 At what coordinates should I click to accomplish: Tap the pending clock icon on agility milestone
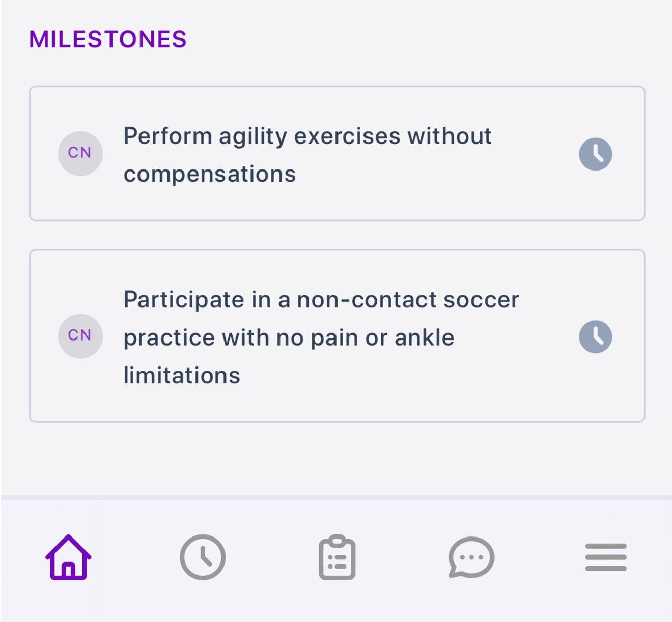point(596,154)
